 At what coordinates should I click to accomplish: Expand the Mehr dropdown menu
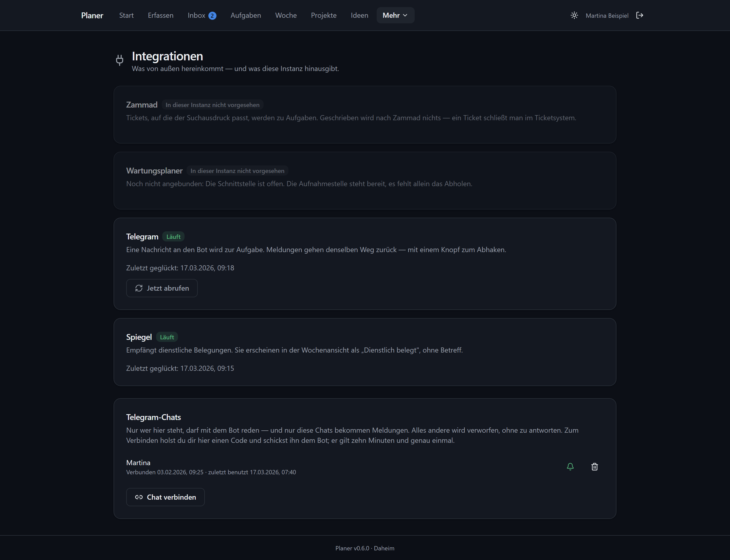coord(395,15)
